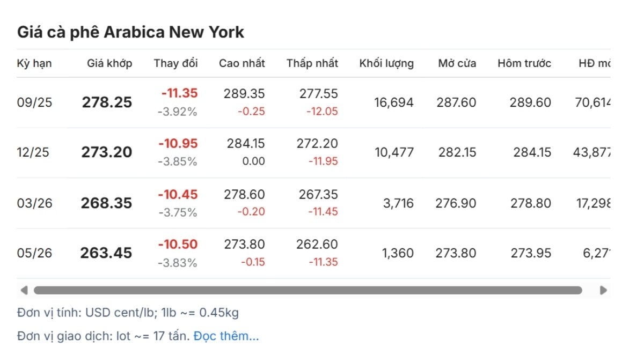Click the Thấp nhất column header
This screenshot has width=644, height=362.
(x=312, y=63)
